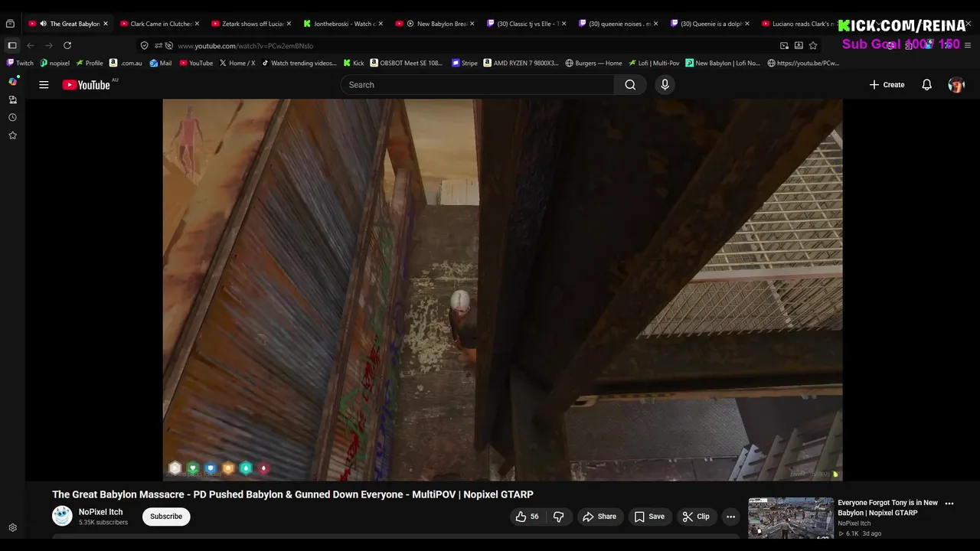Clip this video
This screenshot has height=551, width=980.
(696, 517)
